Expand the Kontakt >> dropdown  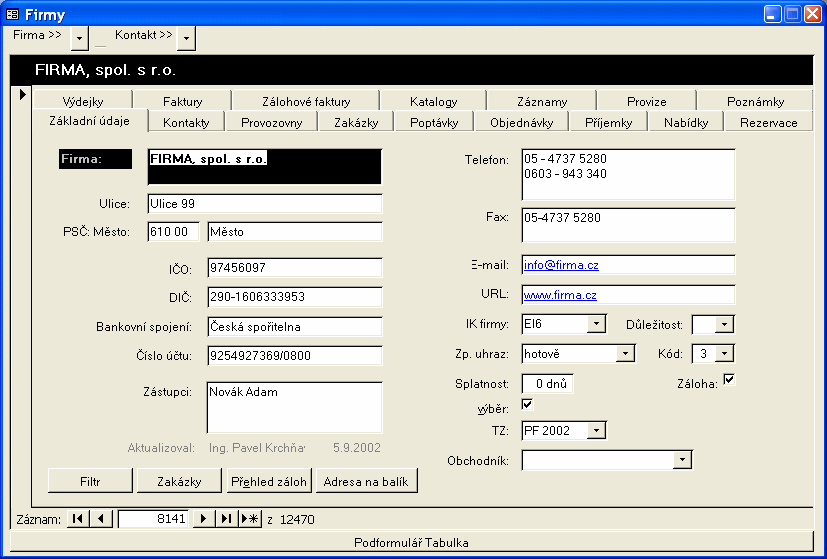pyautogui.click(x=186, y=37)
